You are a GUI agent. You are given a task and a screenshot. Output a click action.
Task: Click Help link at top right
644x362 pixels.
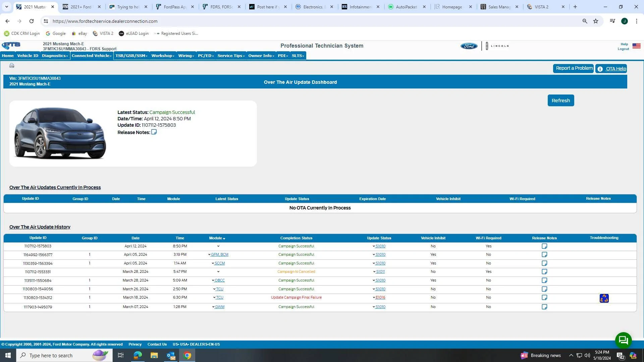pyautogui.click(x=624, y=44)
